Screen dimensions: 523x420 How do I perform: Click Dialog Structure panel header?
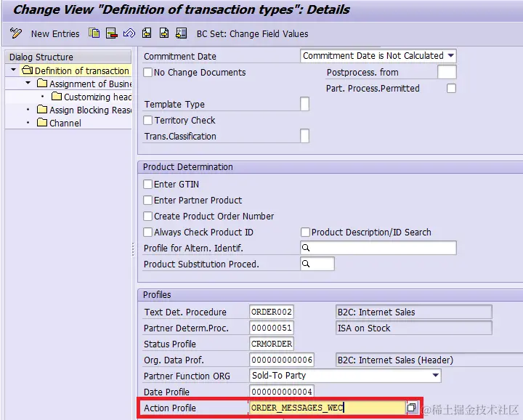(68, 57)
